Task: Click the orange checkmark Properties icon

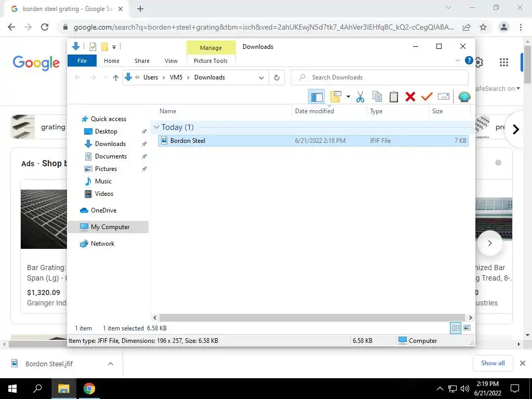Action: click(427, 97)
